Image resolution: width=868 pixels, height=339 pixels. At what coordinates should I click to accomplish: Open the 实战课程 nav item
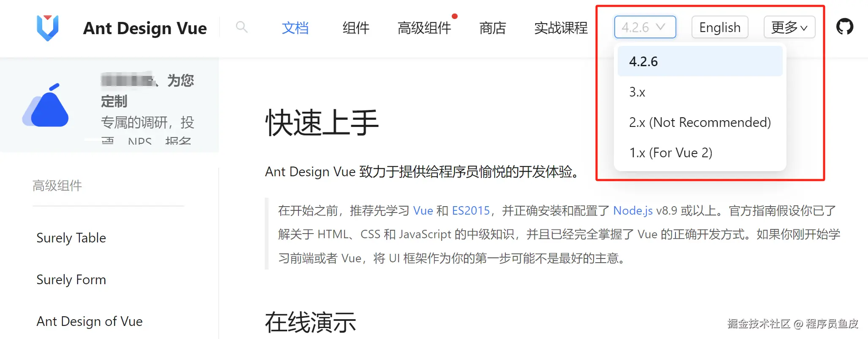coord(561,28)
